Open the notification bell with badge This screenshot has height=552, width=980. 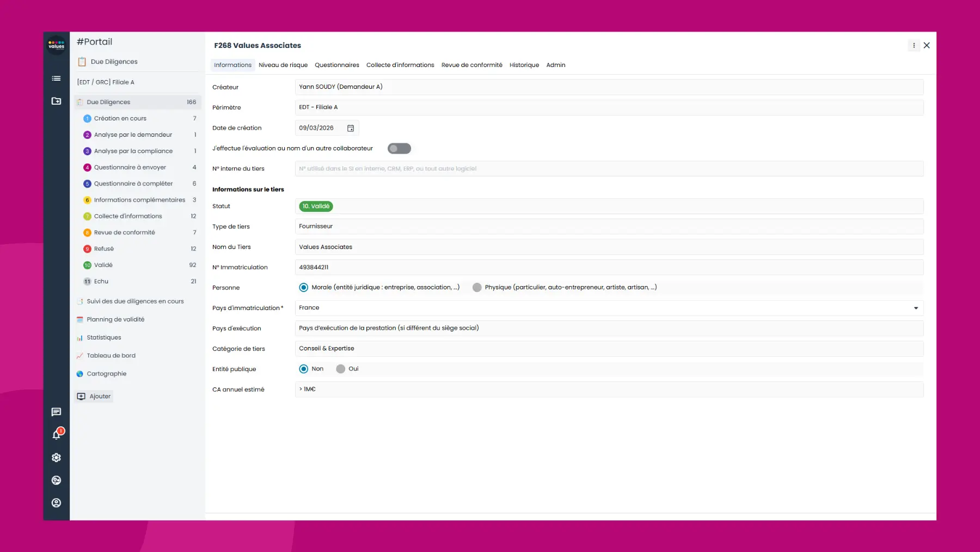[56, 435]
